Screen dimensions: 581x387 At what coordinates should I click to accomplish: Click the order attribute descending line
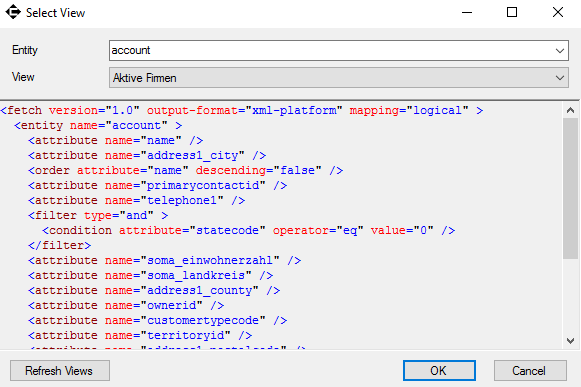(x=186, y=171)
